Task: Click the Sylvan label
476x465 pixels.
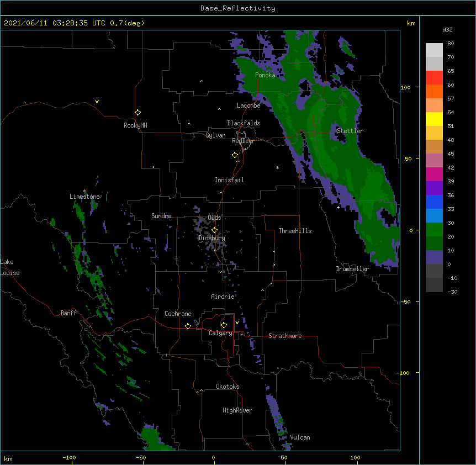Action: click(x=215, y=135)
